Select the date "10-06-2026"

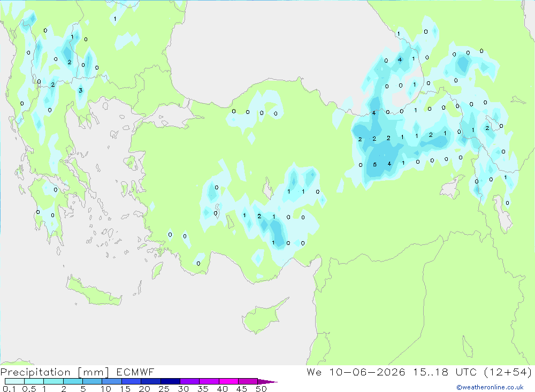[367, 372]
